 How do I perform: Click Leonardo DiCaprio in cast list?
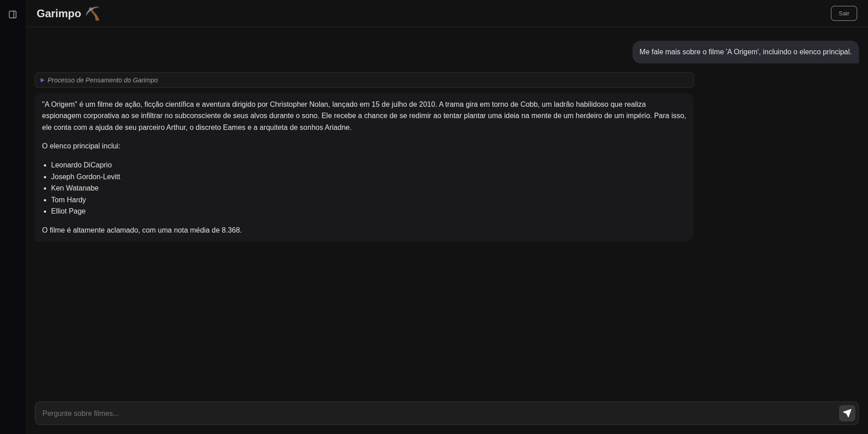pos(81,165)
